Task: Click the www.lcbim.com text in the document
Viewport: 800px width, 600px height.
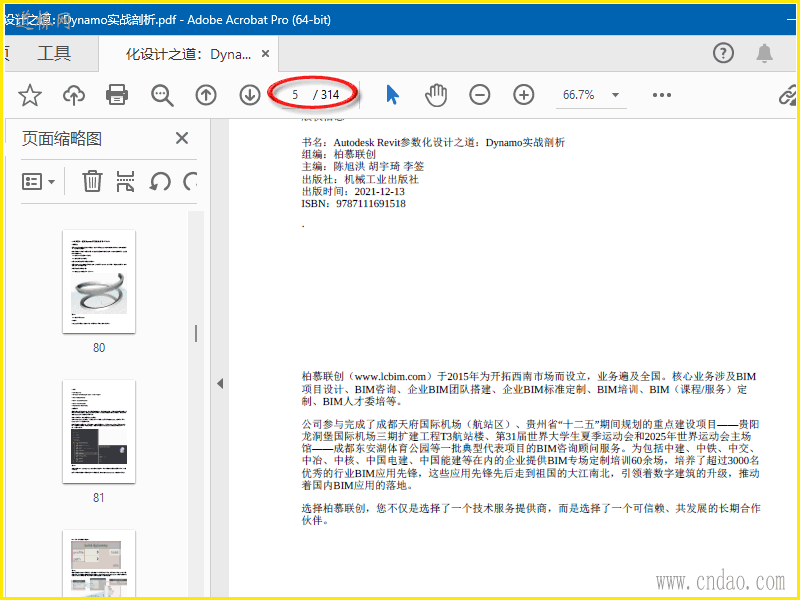Action: coord(390,377)
